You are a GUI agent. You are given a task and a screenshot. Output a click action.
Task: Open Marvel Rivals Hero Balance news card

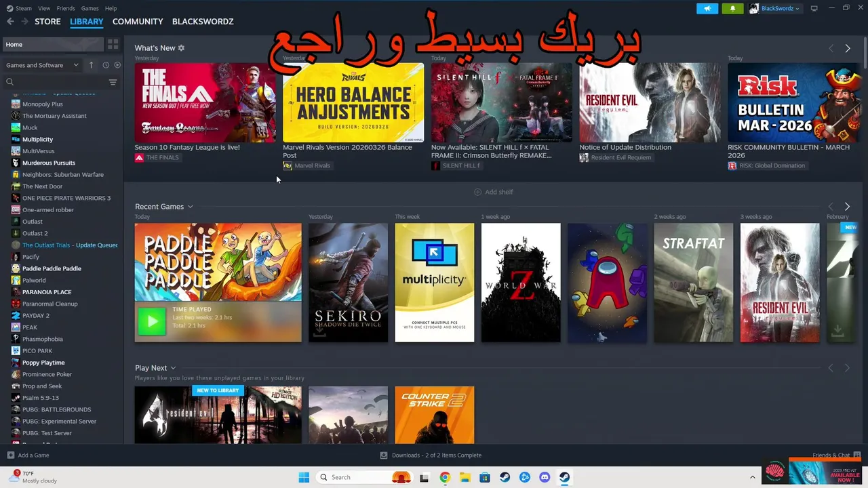pos(353,102)
